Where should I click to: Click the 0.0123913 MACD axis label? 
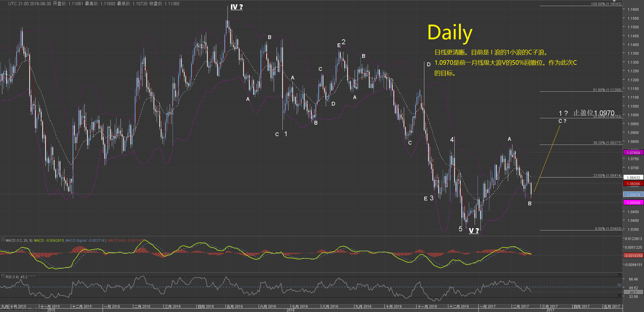click(633, 239)
